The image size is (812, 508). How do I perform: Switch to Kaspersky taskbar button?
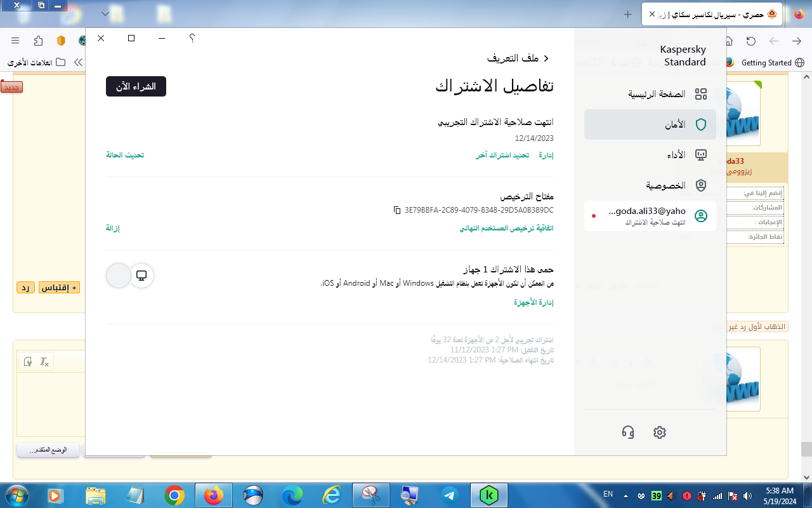click(x=489, y=495)
